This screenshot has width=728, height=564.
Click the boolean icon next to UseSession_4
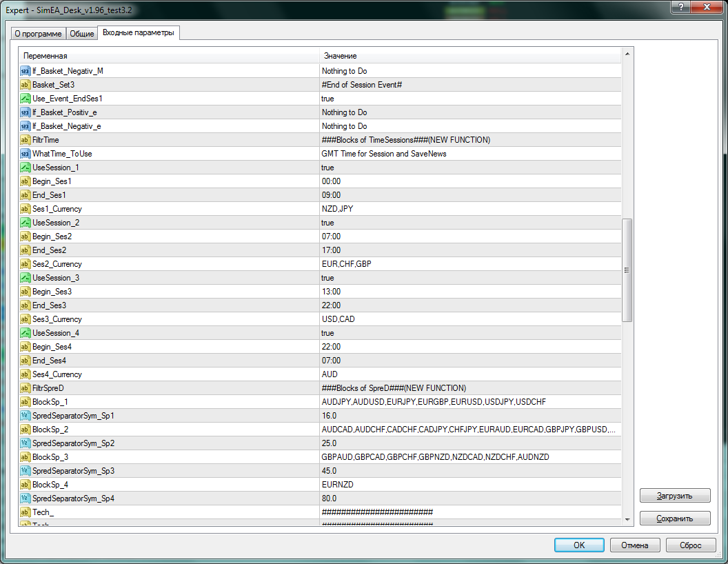(25, 333)
